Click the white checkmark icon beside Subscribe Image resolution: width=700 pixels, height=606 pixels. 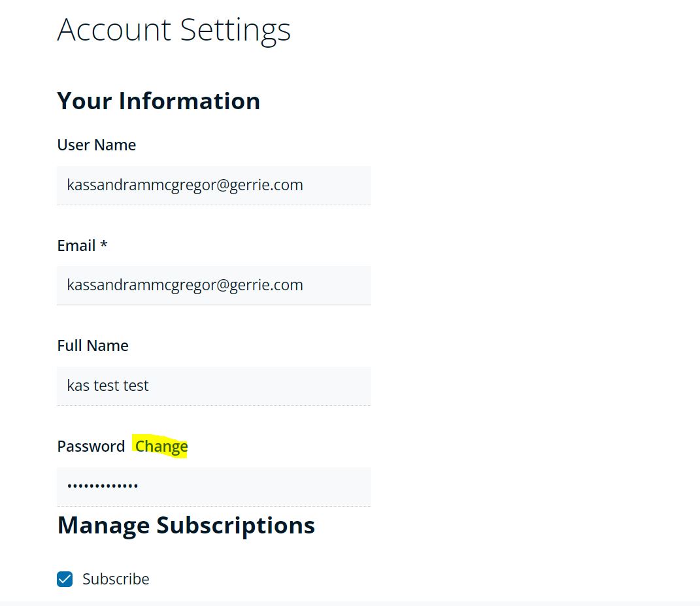(x=65, y=579)
